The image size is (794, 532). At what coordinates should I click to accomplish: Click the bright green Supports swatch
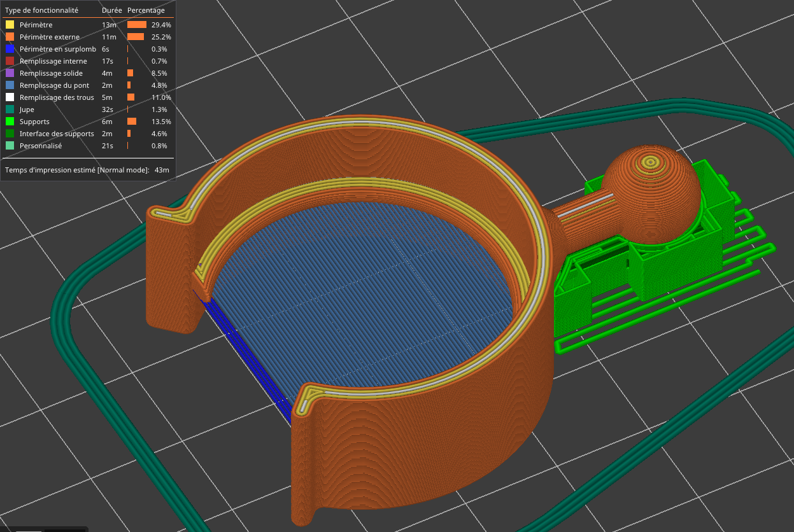(x=10, y=122)
